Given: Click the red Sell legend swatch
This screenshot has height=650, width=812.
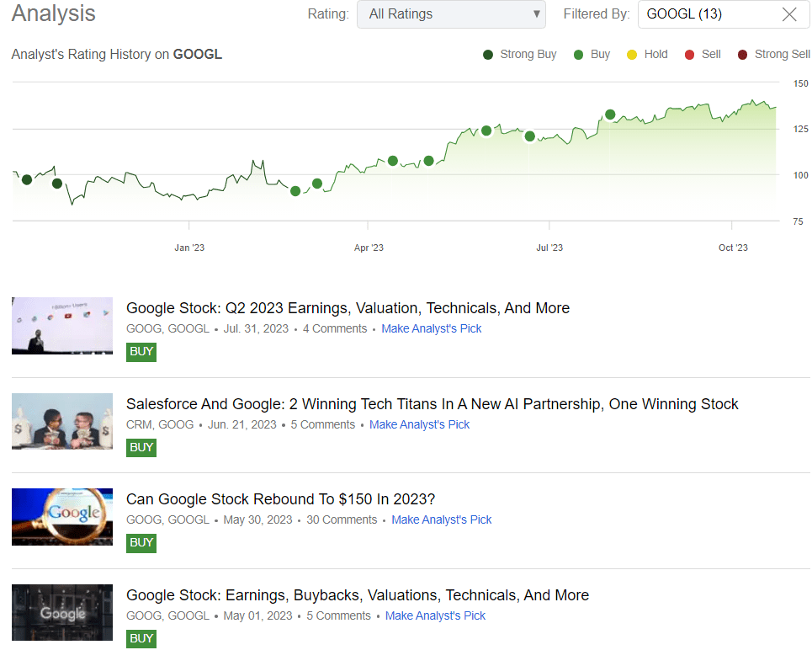Looking at the screenshot, I should pyautogui.click(x=690, y=55).
